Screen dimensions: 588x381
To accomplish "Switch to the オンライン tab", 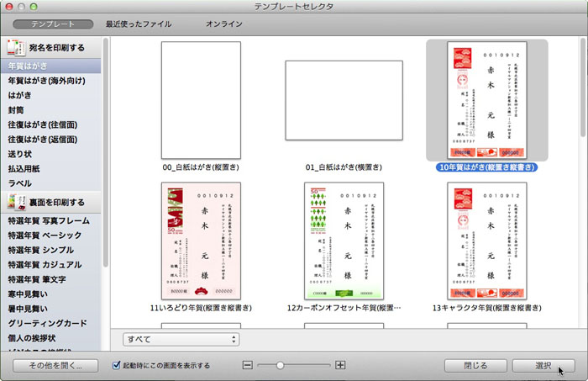I will (x=224, y=24).
